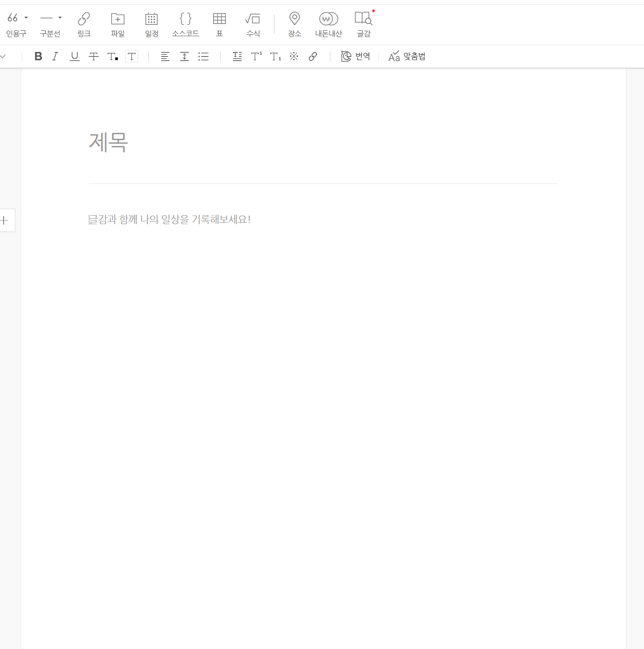Click the 번역 translate button
The image size is (644, 649).
coord(356,56)
